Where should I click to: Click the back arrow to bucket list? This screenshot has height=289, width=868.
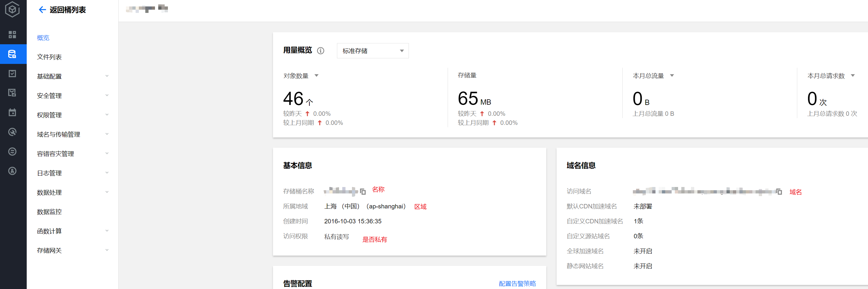coord(42,10)
